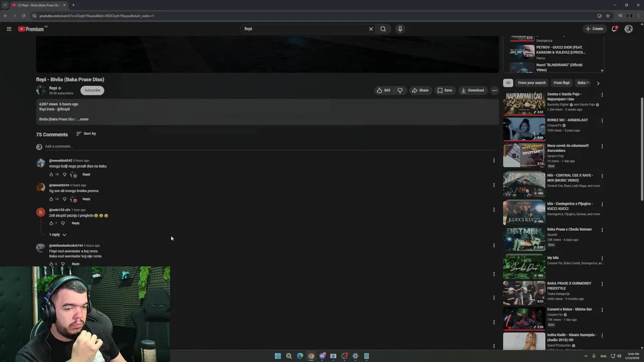Open the taskbar volume control
644x362 pixels.
[619, 356]
